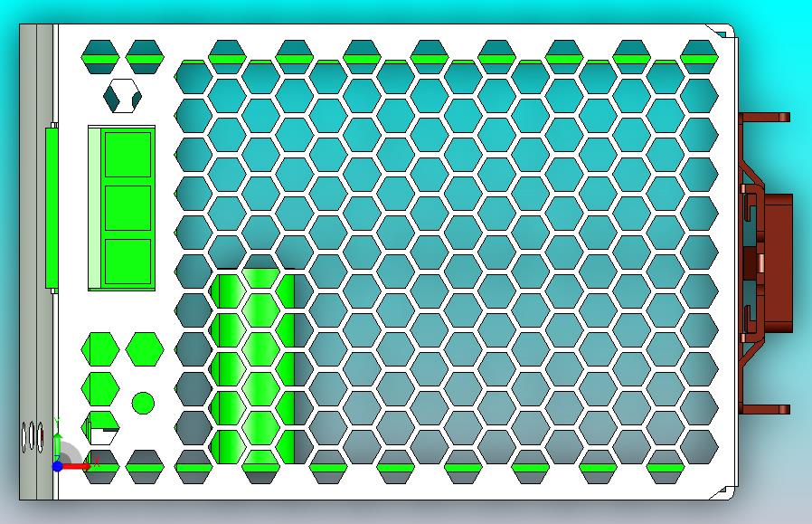
Task: Click the tall green bar on the left edge
Action: [52, 208]
